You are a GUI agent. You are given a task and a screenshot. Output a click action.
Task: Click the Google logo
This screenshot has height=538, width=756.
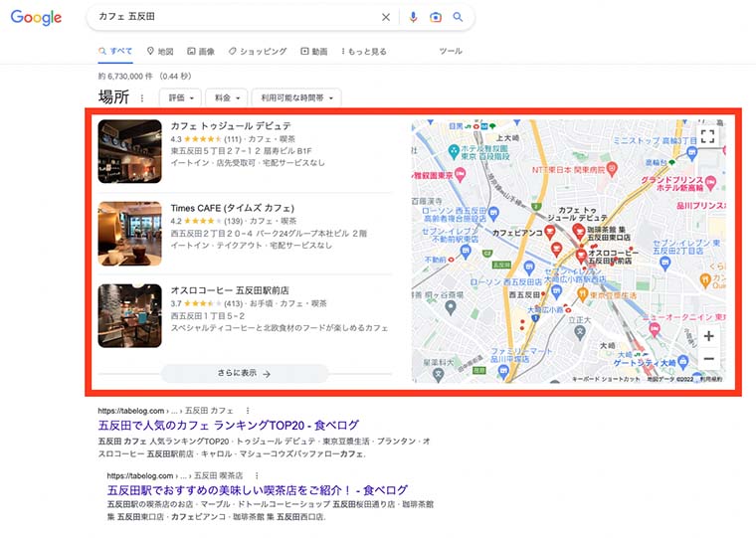point(36,17)
